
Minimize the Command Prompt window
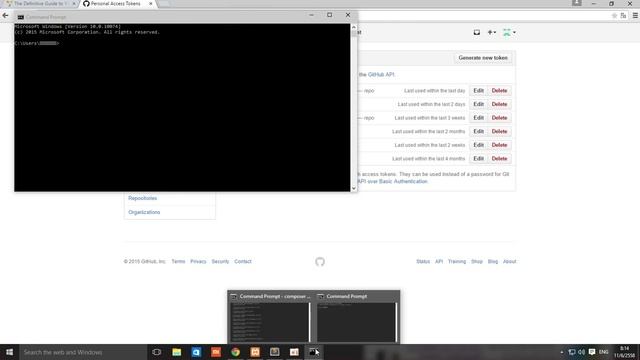point(311,15)
